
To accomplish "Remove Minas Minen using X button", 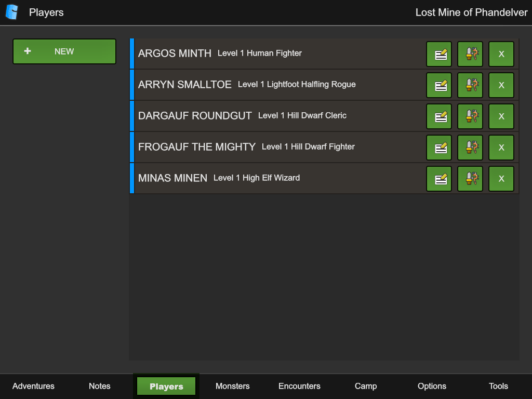I will pyautogui.click(x=501, y=179).
